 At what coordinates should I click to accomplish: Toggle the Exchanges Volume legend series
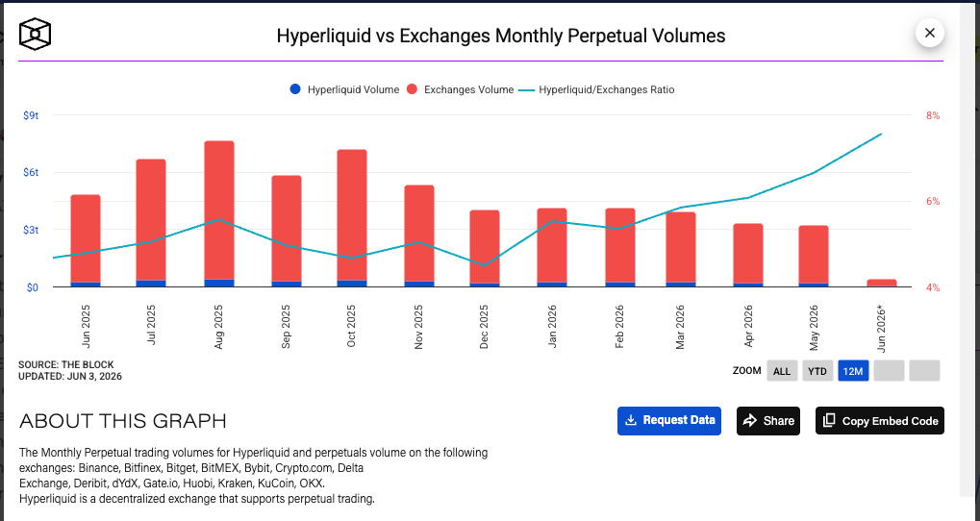(460, 89)
